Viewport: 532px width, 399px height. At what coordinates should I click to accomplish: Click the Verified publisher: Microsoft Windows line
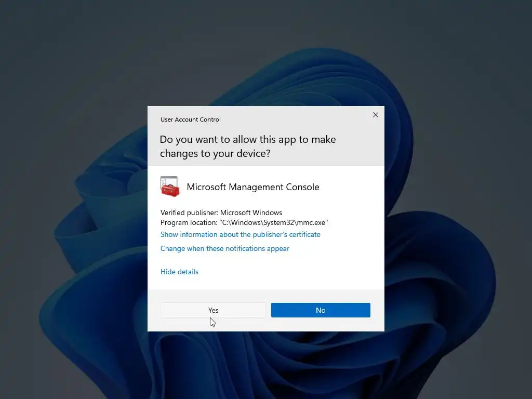point(221,212)
